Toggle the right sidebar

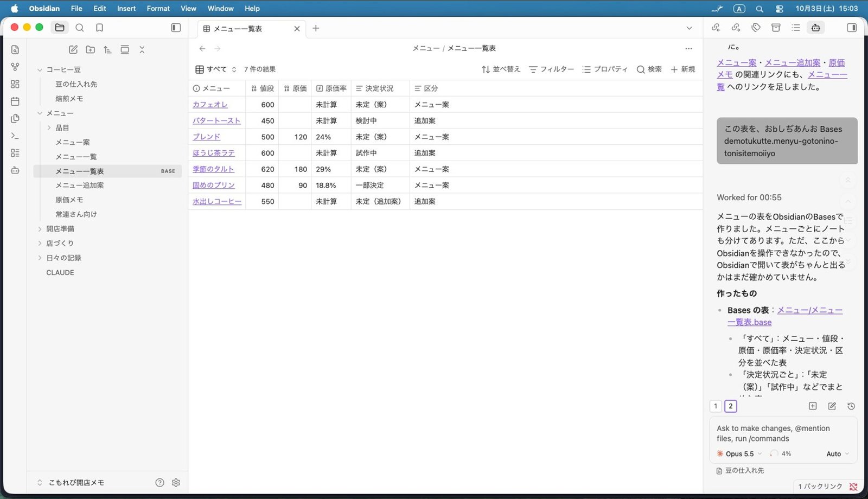point(852,28)
